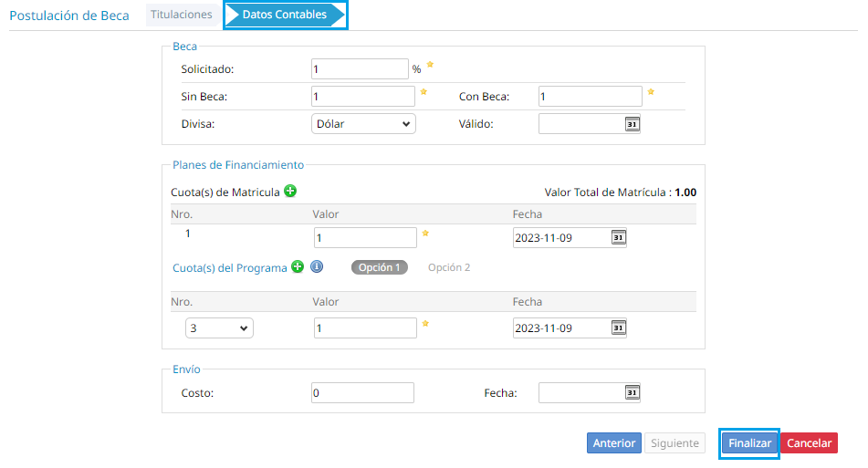Open the Nro. cuotas dropdown

coord(220,328)
